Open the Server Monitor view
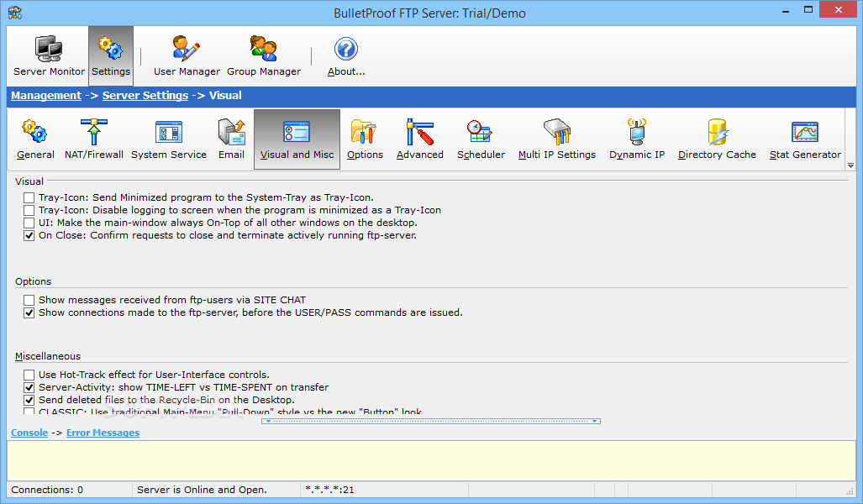Screen dimensions: 863x504 coord(49,55)
